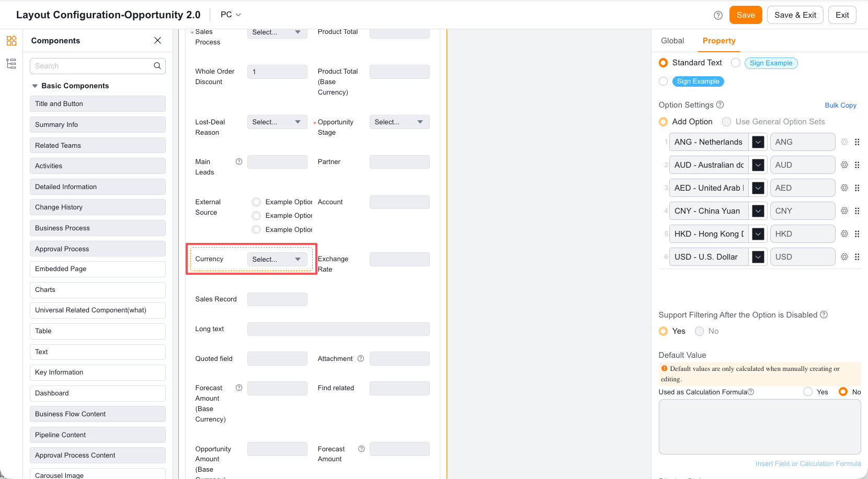Image resolution: width=868 pixels, height=479 pixels.
Task: Open settings gear for AED option
Action: pyautogui.click(x=844, y=188)
